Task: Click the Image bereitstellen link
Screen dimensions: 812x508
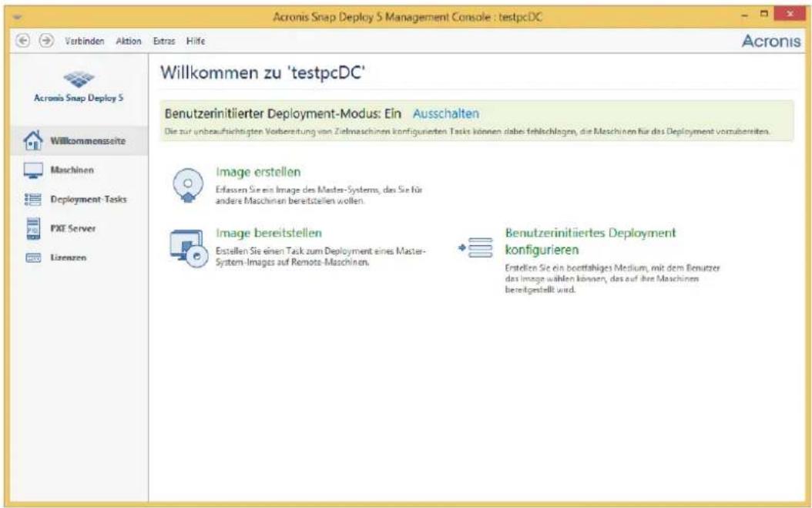Action: click(x=269, y=234)
